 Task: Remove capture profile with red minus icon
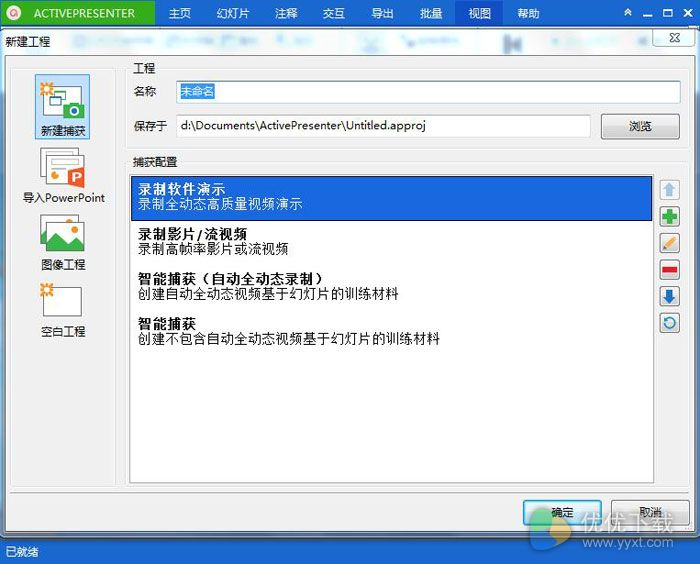click(x=669, y=270)
